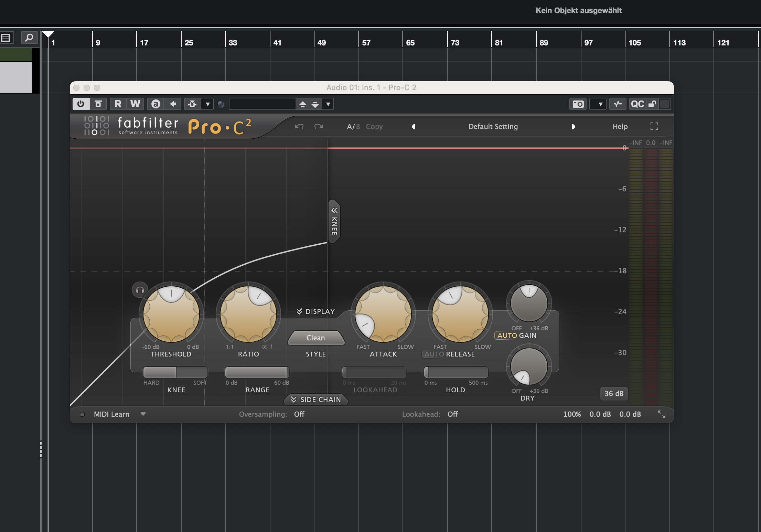Click the RATIO knob
This screenshot has height=532, width=761.
click(x=248, y=314)
